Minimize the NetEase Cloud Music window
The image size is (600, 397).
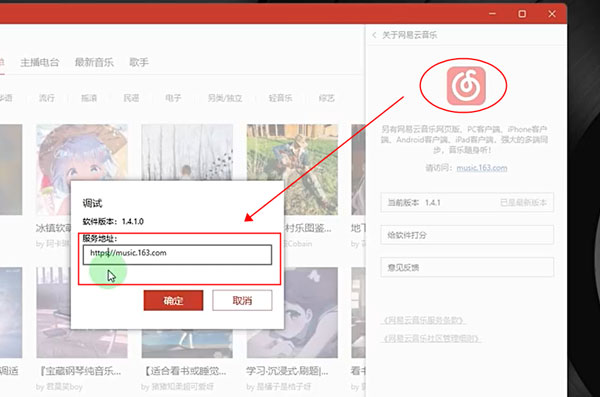[492, 14]
